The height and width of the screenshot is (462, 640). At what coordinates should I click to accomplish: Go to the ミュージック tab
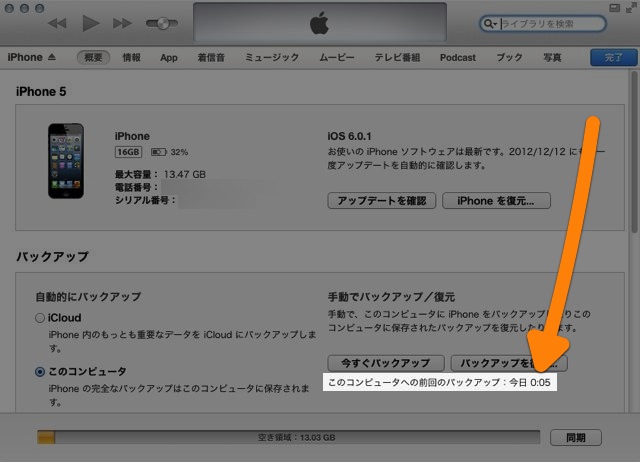[x=272, y=58]
